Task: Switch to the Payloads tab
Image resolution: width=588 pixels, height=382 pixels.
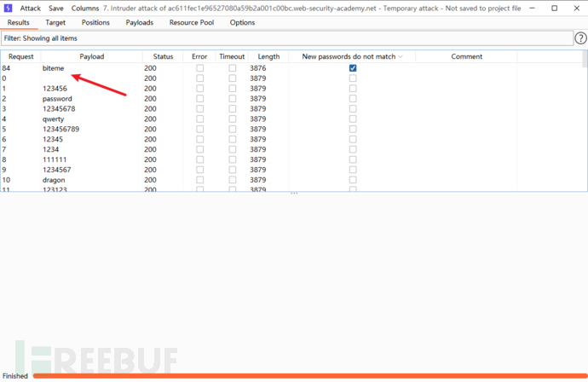Action: click(x=140, y=23)
